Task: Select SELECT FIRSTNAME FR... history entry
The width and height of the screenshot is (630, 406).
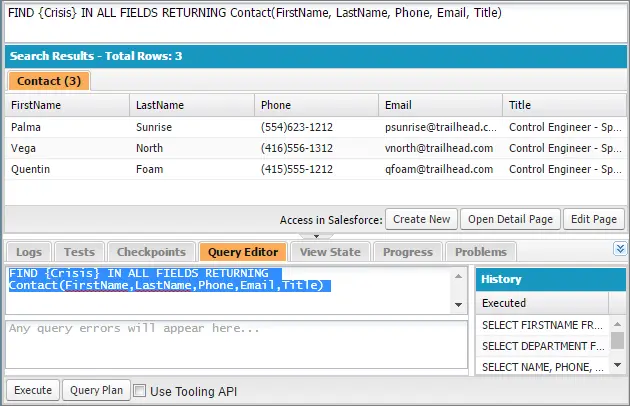Action: pyautogui.click(x=542, y=325)
